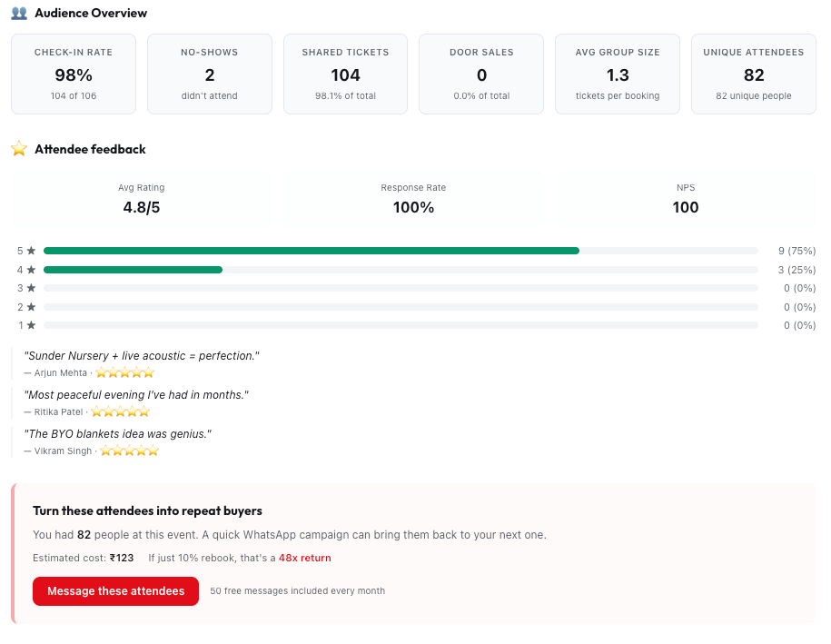
Task: Open the UNIQUE ATTENDEES stat card
Action: tap(754, 74)
